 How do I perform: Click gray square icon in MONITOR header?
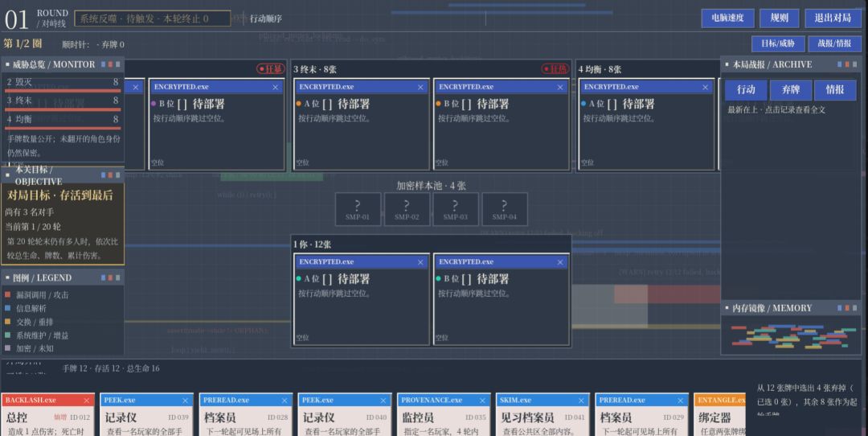[x=117, y=64]
